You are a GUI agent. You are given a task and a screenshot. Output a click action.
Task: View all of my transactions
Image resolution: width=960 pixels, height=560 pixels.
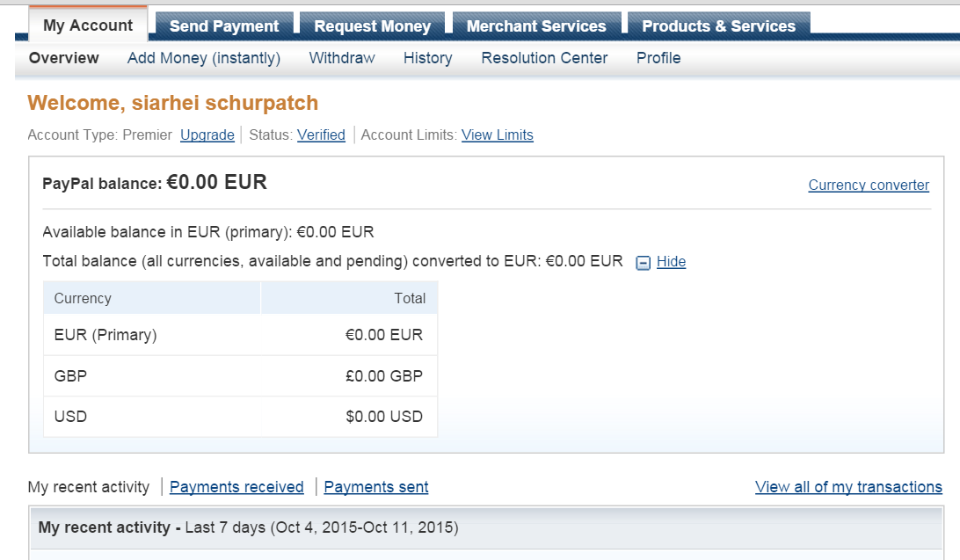[848, 487]
